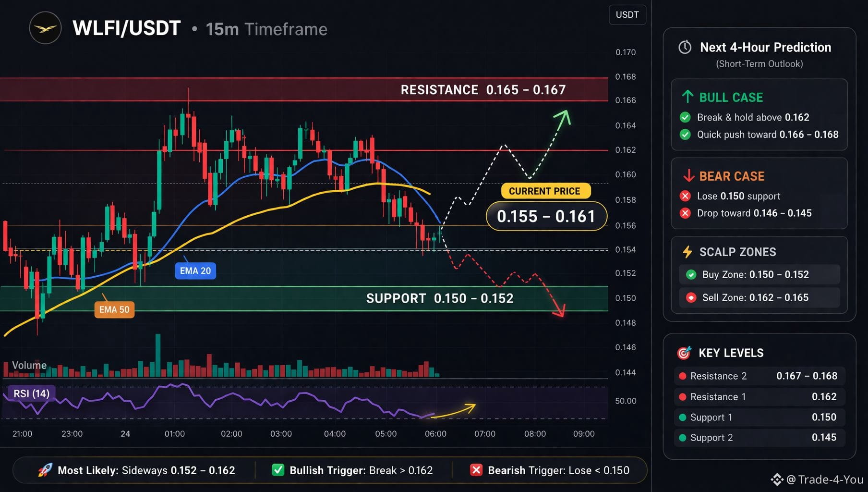Click the USDT button above the price axis

pyautogui.click(x=627, y=14)
